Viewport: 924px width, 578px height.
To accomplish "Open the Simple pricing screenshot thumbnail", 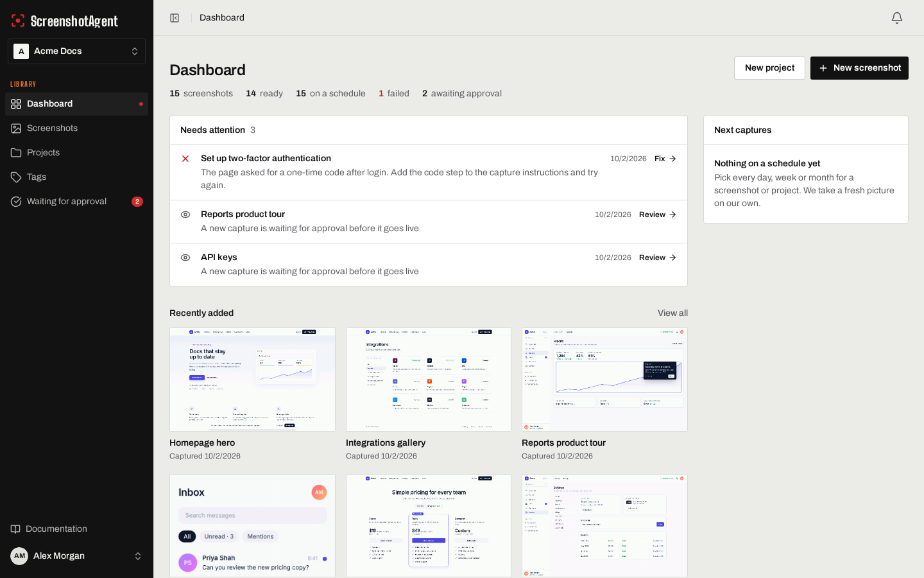I will 429,526.
